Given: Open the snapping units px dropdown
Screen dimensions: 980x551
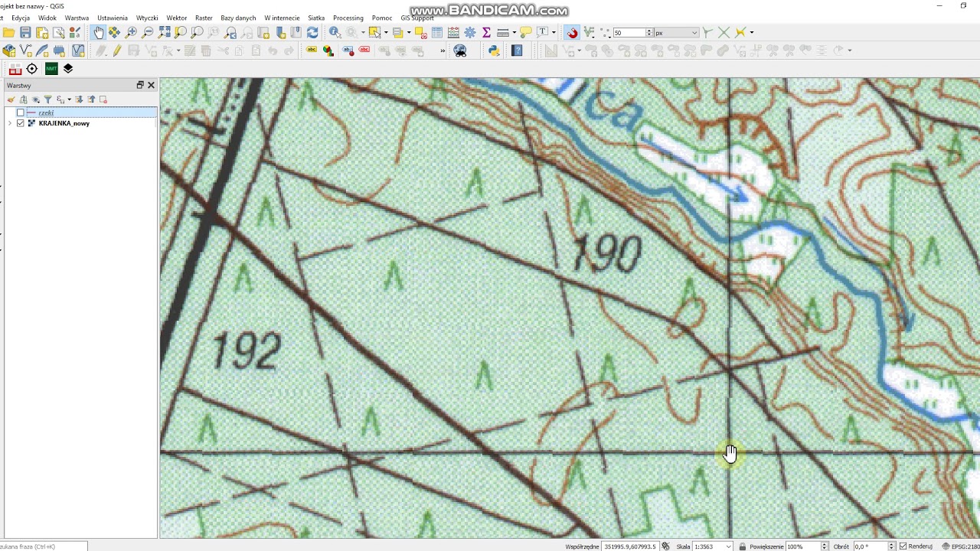Looking at the screenshot, I should click(694, 32).
